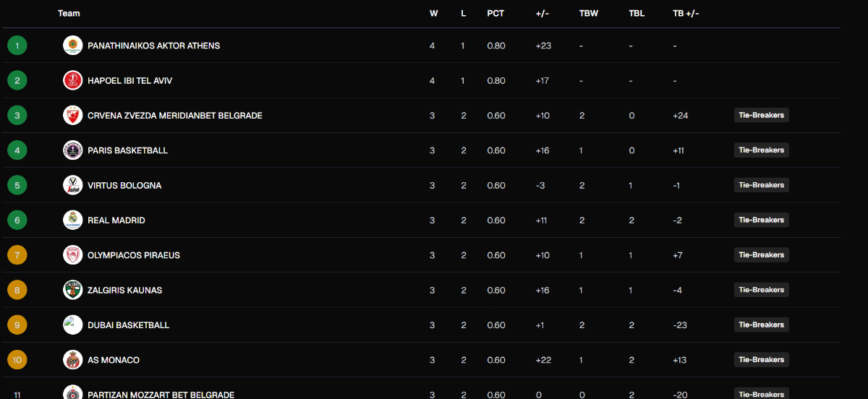Open the Virtus Bologna team name link
This screenshot has height=399, width=868.
[x=124, y=186]
